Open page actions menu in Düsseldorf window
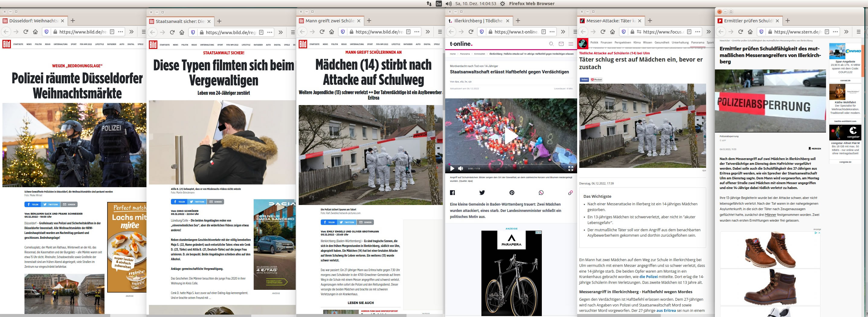The width and height of the screenshot is (868, 317). click(x=121, y=32)
